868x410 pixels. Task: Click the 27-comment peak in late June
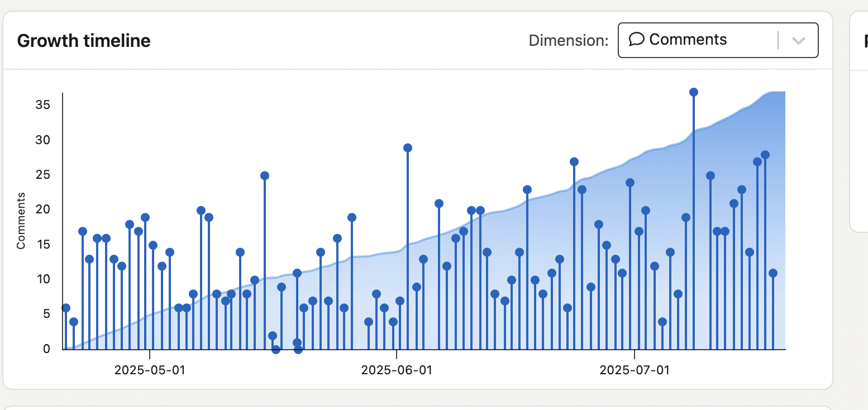(574, 162)
